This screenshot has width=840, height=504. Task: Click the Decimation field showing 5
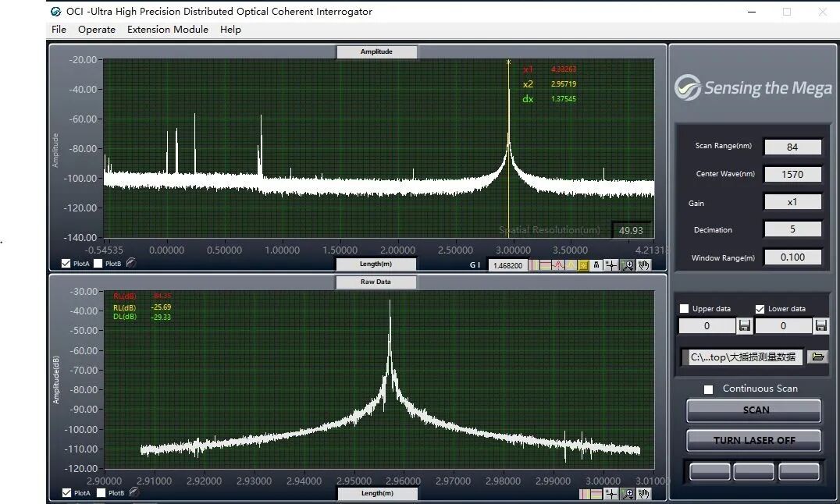(792, 229)
